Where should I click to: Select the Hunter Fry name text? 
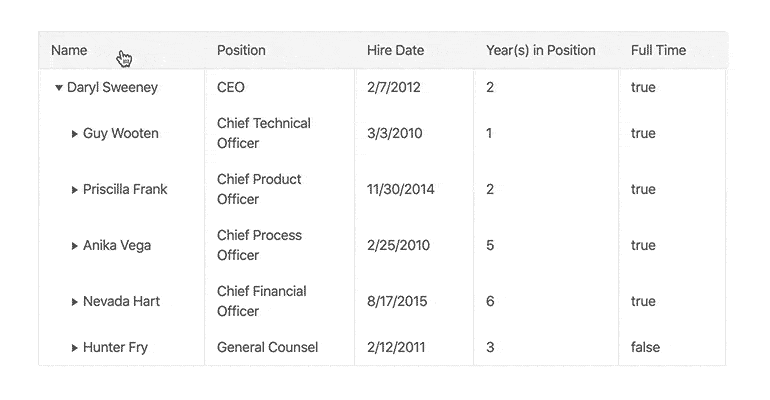(x=115, y=347)
